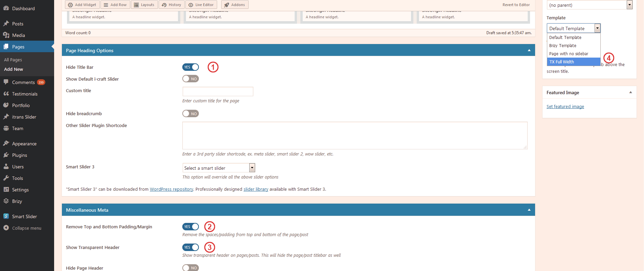
Task: Open the Addons button
Action: [235, 5]
